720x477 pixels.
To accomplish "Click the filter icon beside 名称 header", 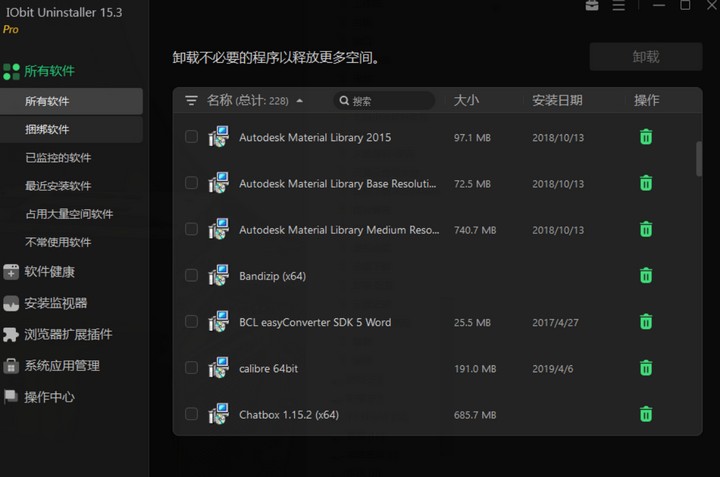I will 191,101.
